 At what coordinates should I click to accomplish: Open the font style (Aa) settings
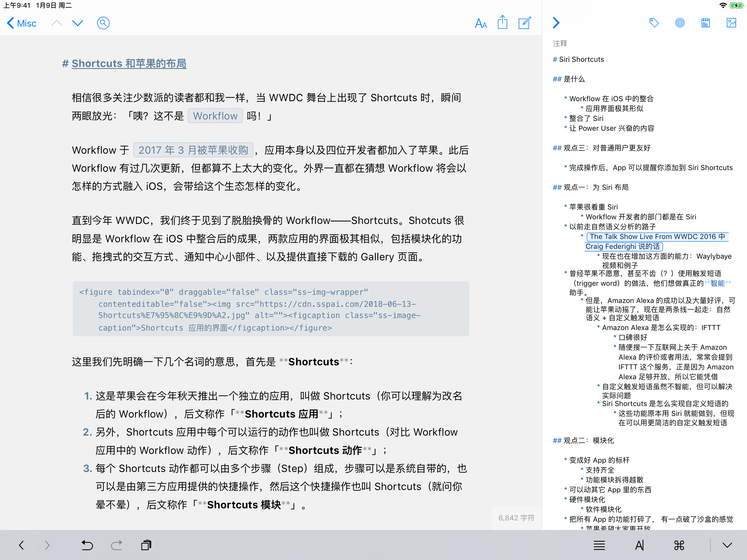pos(481,23)
